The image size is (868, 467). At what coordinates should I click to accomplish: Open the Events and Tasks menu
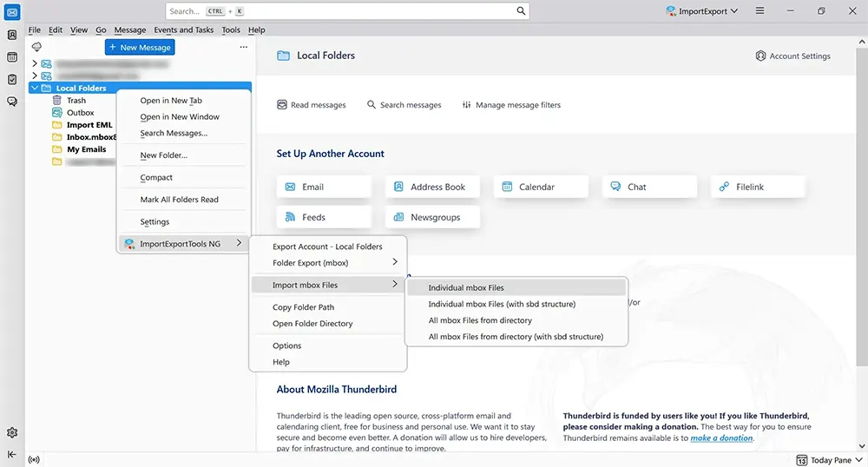(184, 30)
